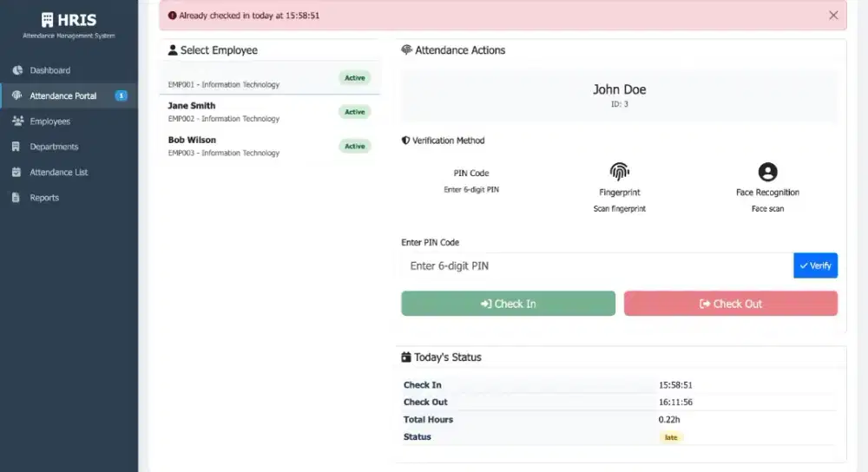Select the Fingerprint scan icon
The image size is (868, 472).
point(620,172)
